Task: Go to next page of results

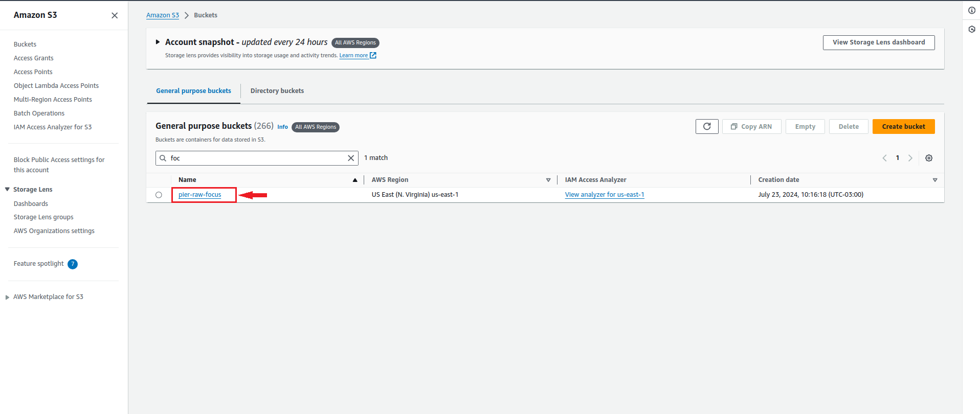Action: point(910,158)
